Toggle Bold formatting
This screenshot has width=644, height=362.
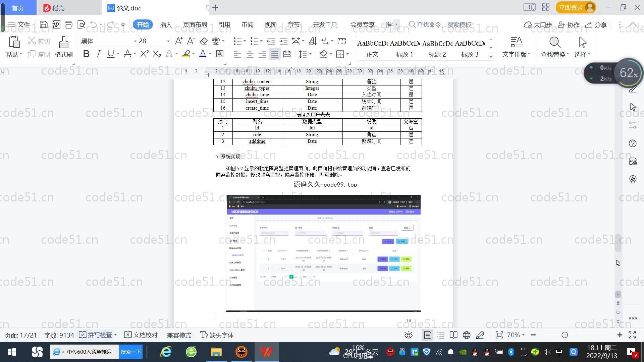[86, 54]
